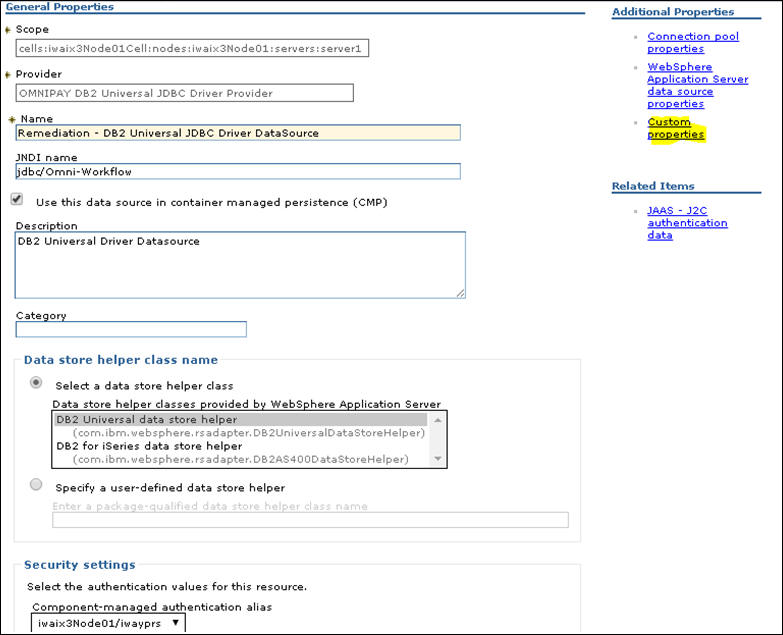The image size is (783, 635).
Task: Click the required marker beside Provider
Action: [7, 75]
